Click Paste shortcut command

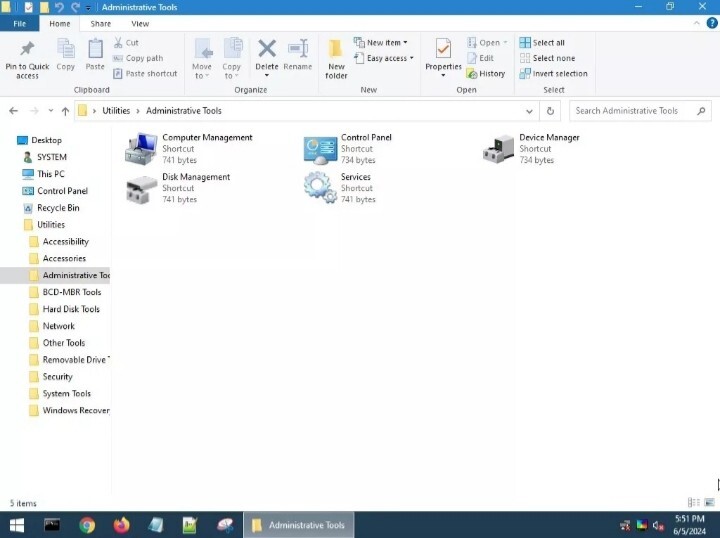click(x=145, y=73)
